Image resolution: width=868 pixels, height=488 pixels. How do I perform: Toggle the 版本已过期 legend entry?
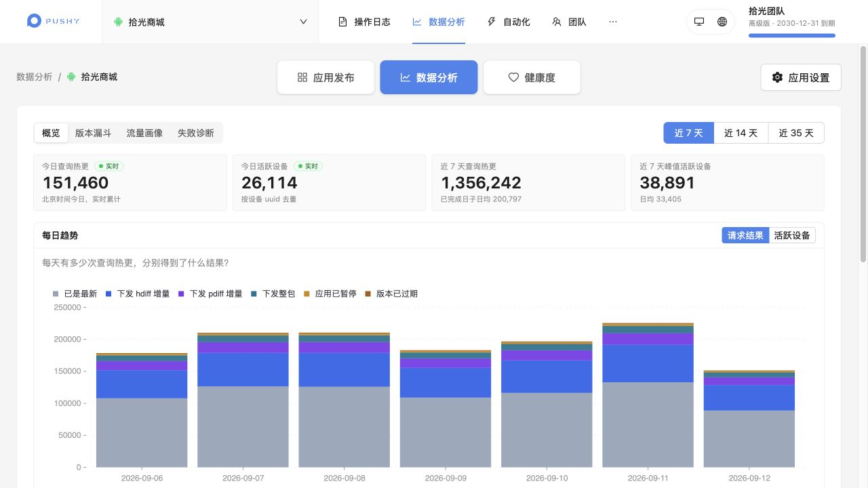click(391, 293)
